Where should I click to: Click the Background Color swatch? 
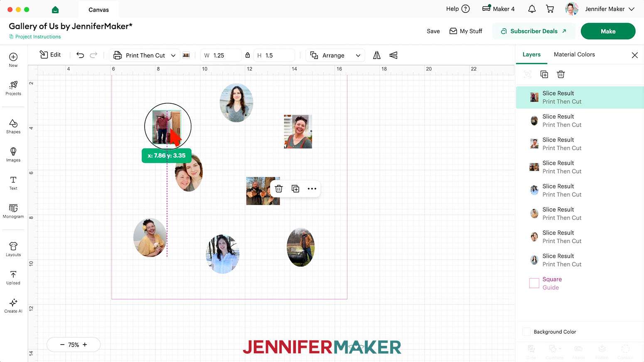click(526, 332)
